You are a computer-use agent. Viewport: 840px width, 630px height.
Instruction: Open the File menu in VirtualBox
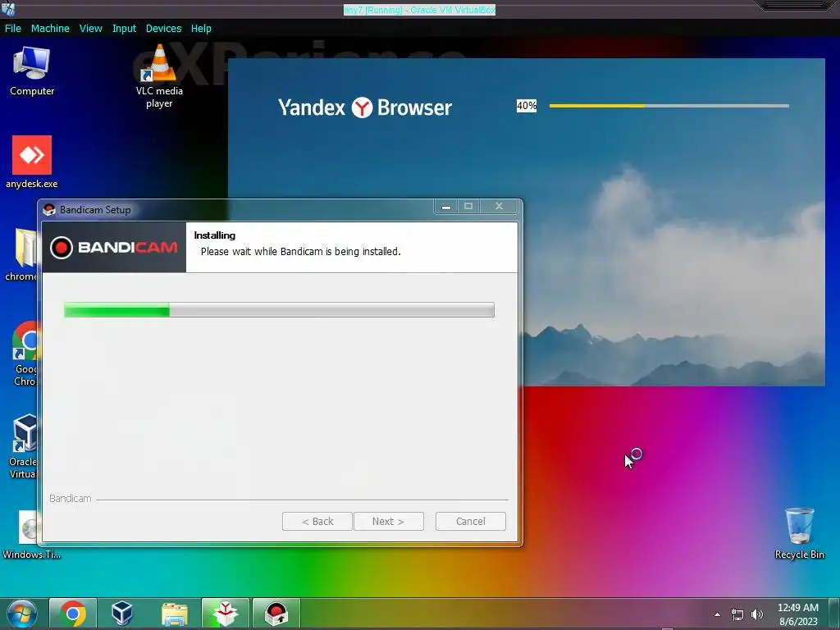(13, 29)
